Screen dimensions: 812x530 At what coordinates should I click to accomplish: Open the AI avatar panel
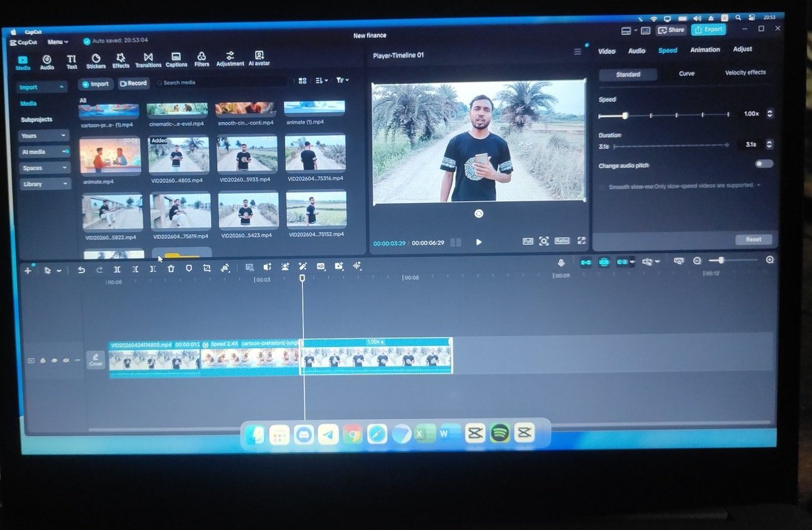(259, 59)
